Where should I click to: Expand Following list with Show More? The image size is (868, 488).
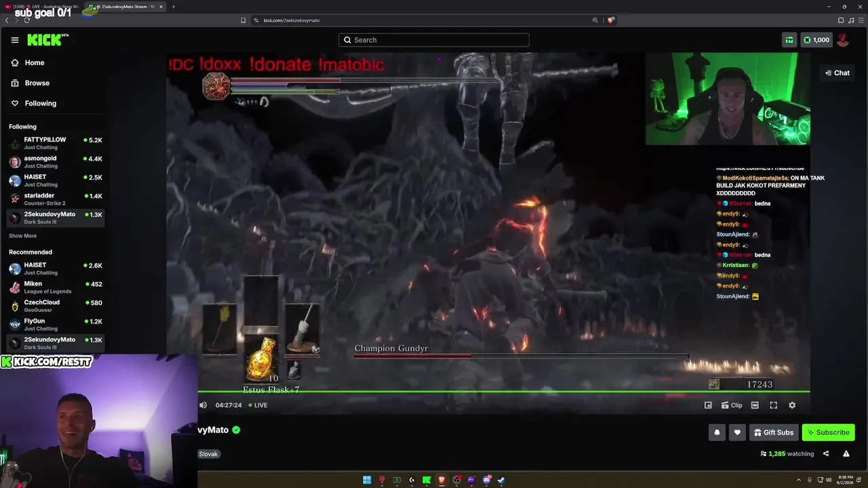point(23,236)
